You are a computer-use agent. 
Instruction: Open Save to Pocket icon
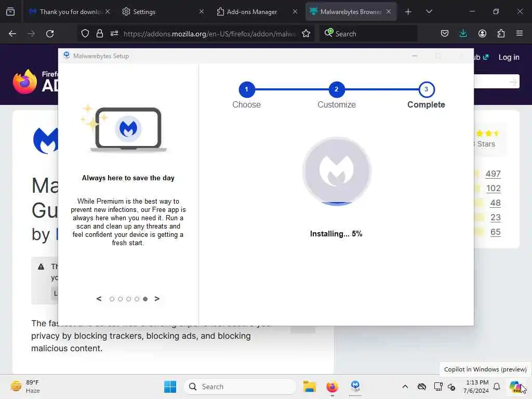[445, 34]
